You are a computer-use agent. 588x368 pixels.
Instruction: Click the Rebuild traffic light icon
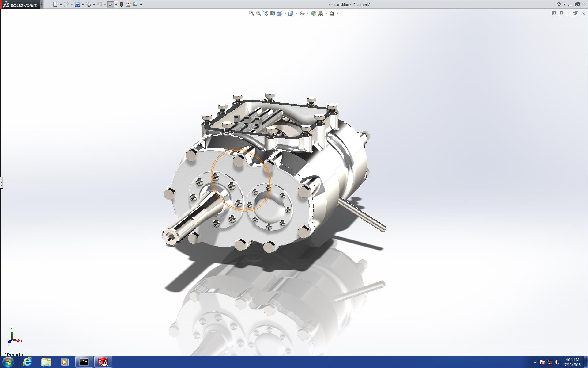(x=122, y=4)
